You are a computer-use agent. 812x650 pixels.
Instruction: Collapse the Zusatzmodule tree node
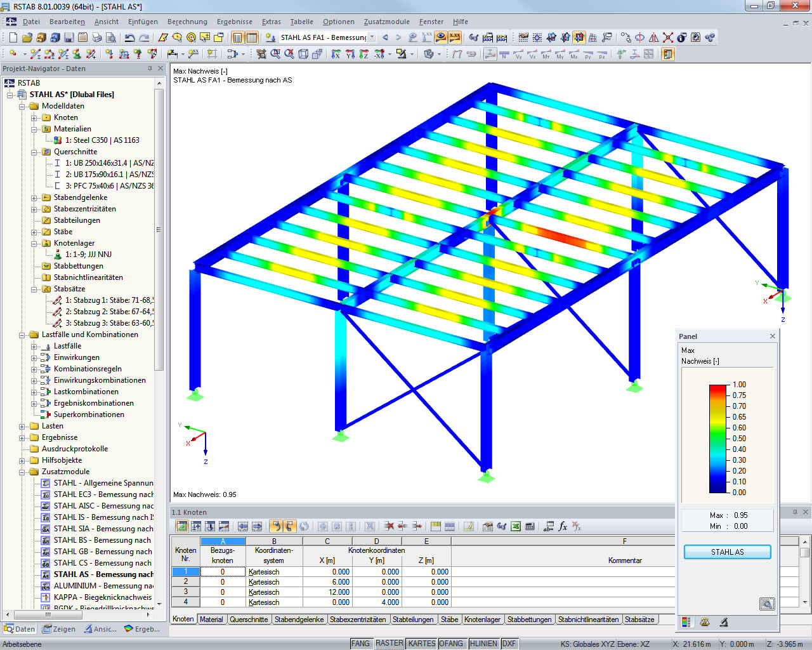[22, 472]
